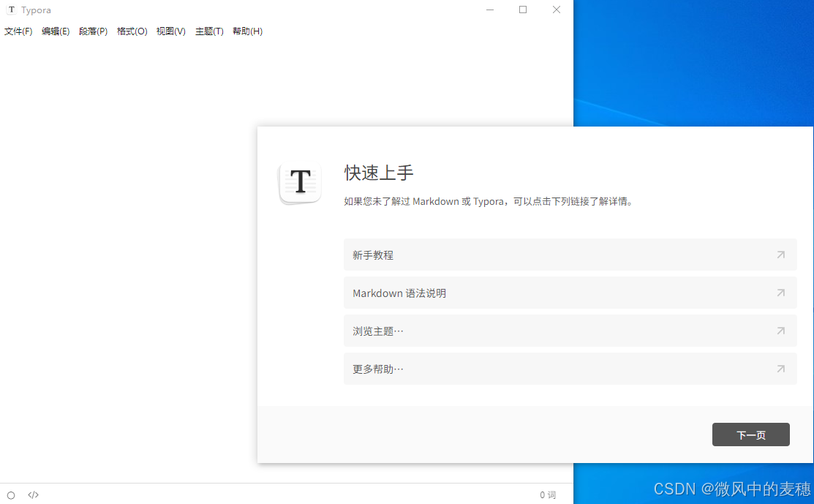Open the 更多帮助 link

[x=570, y=369]
